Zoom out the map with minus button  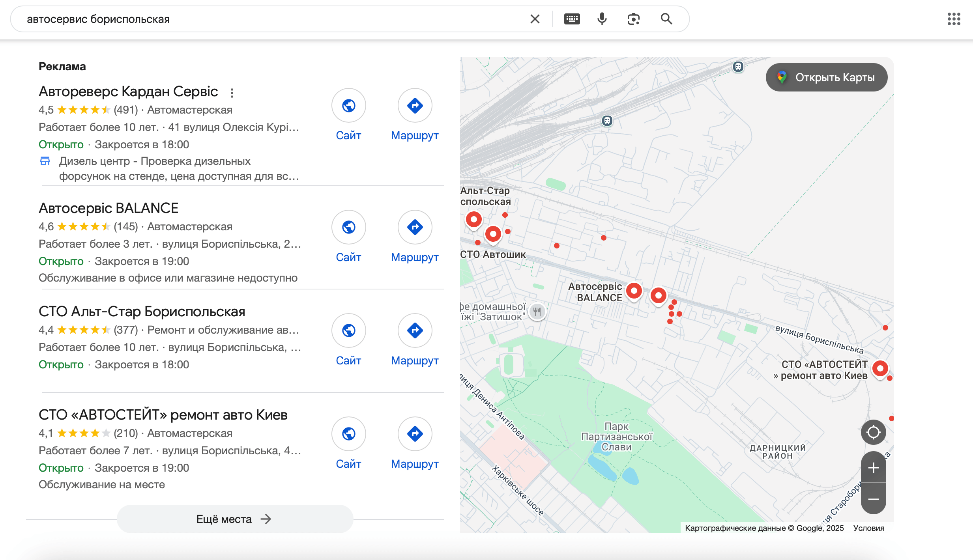click(x=873, y=499)
